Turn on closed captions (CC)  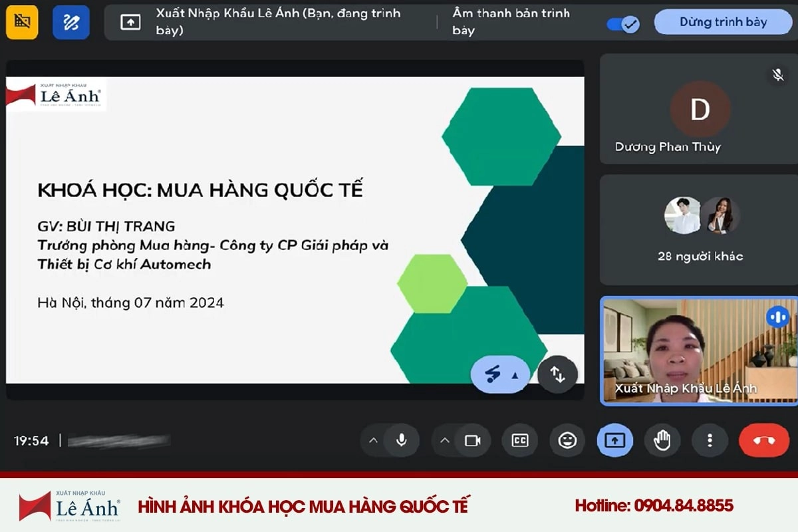pyautogui.click(x=519, y=440)
